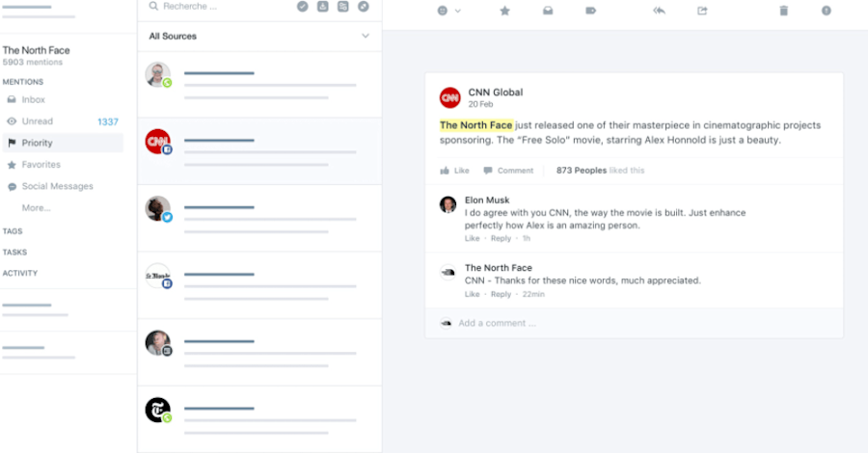
Task: Click the Elon Musk commenter name
Action: tap(487, 200)
